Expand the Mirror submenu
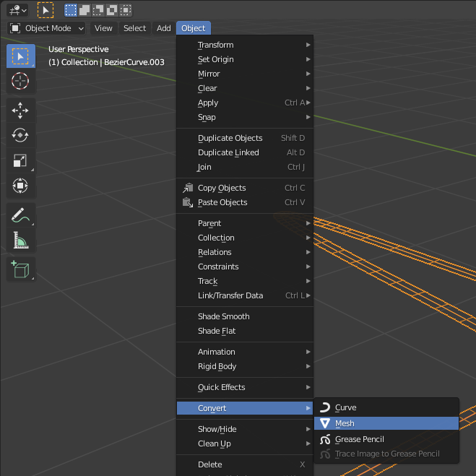 click(x=245, y=74)
